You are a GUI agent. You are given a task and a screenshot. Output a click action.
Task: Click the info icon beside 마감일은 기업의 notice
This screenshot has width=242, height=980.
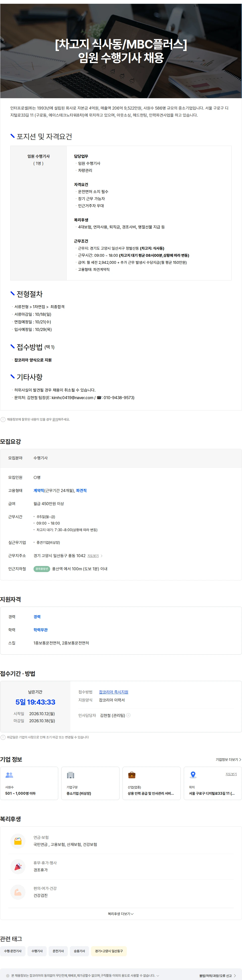tap(3, 737)
